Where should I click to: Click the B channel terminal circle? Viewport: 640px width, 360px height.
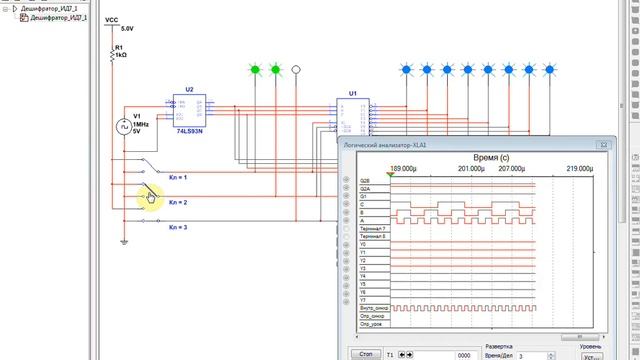click(346, 212)
